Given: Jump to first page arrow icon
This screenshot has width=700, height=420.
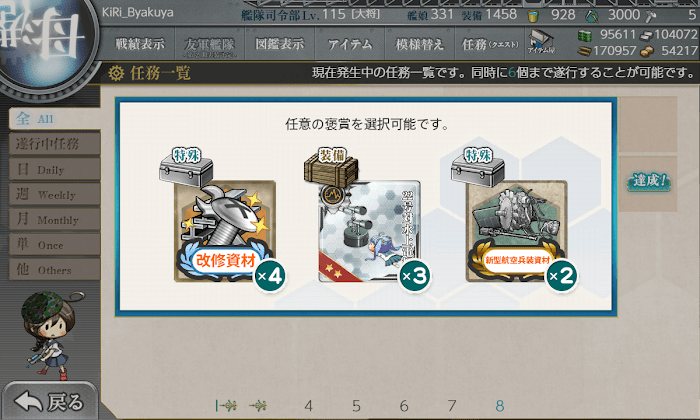Looking at the screenshot, I should point(226,406).
